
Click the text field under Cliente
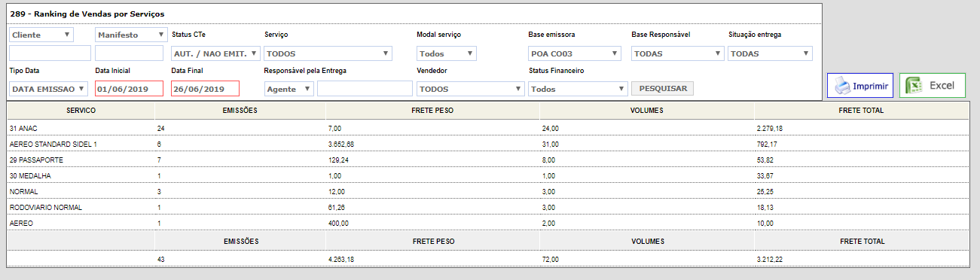[x=50, y=53]
